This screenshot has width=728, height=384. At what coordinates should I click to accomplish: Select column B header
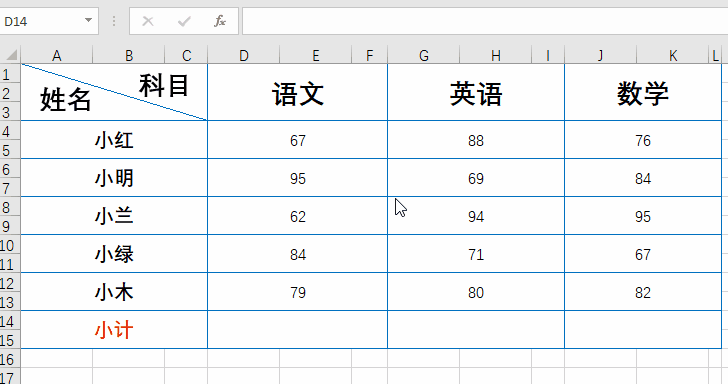[129, 56]
